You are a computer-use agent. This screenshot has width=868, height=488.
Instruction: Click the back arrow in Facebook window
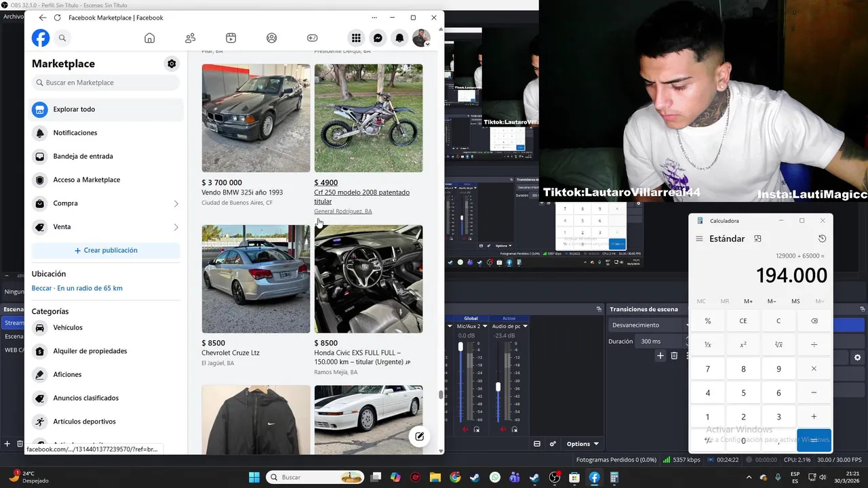tap(43, 18)
